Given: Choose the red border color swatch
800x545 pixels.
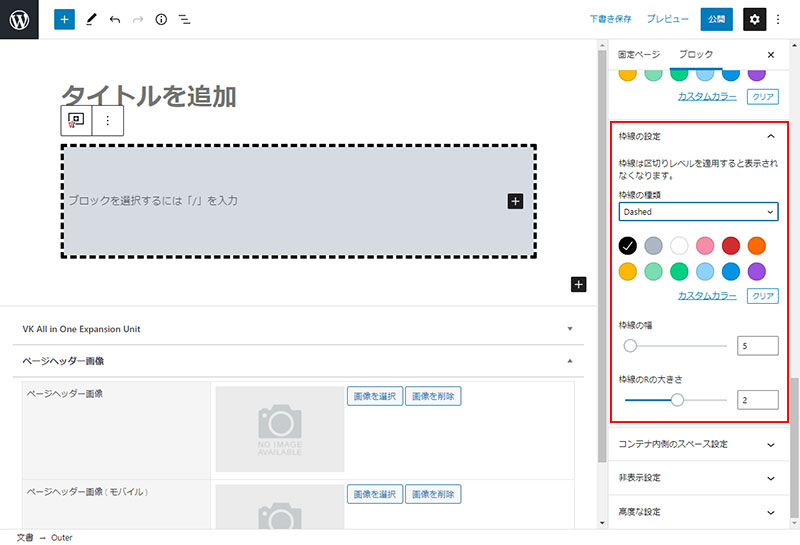Looking at the screenshot, I should point(731,245).
